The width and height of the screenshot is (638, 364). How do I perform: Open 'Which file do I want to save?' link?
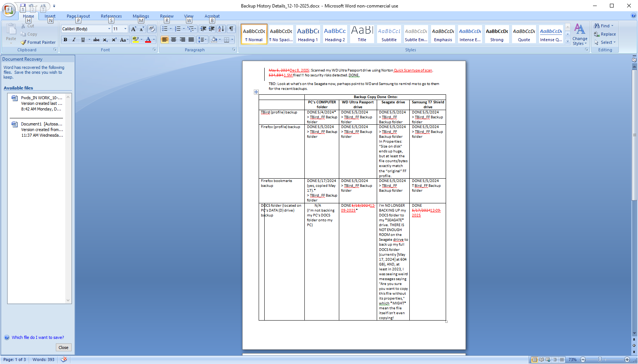pos(37,337)
